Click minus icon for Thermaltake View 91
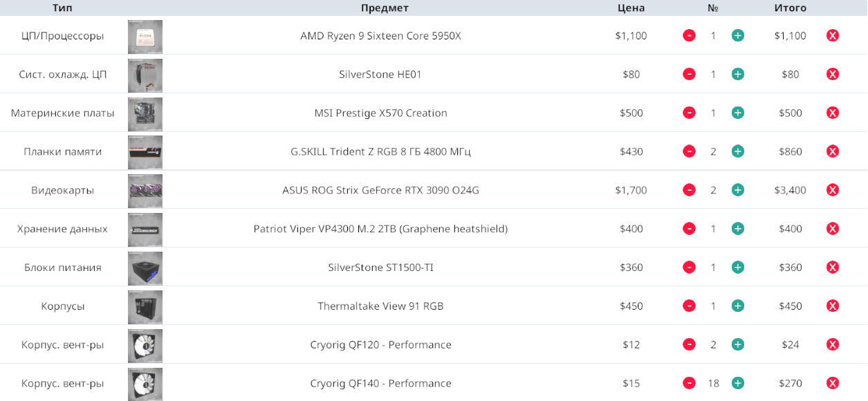This screenshot has width=868, height=401. pos(689,306)
